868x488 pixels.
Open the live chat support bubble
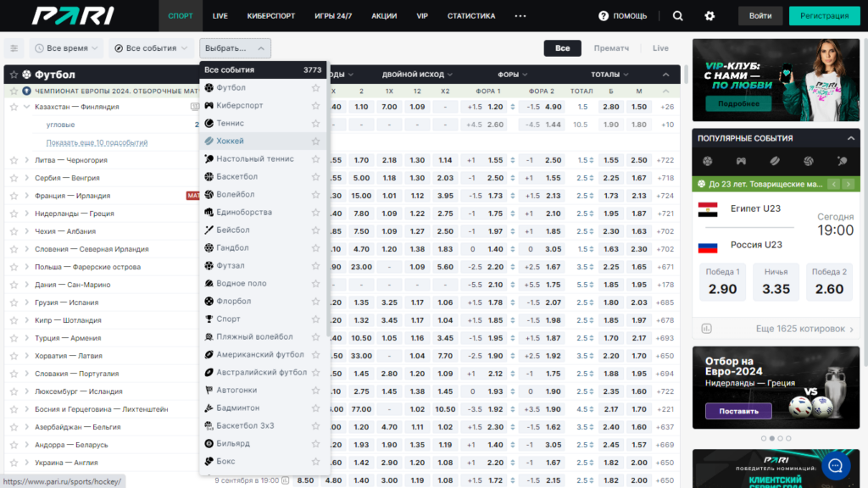[835, 466]
